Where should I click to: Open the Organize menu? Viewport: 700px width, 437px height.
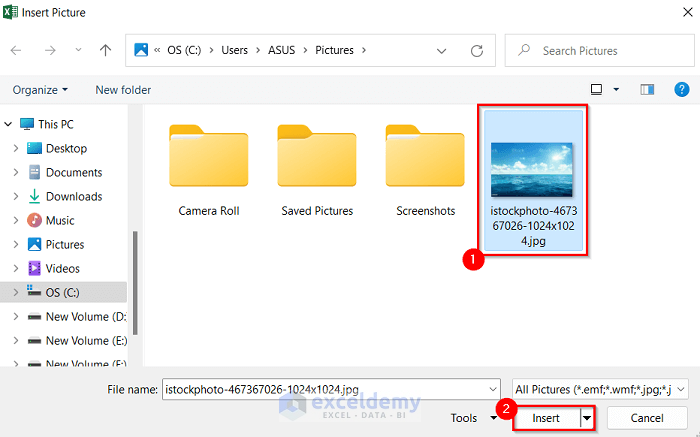tap(40, 90)
